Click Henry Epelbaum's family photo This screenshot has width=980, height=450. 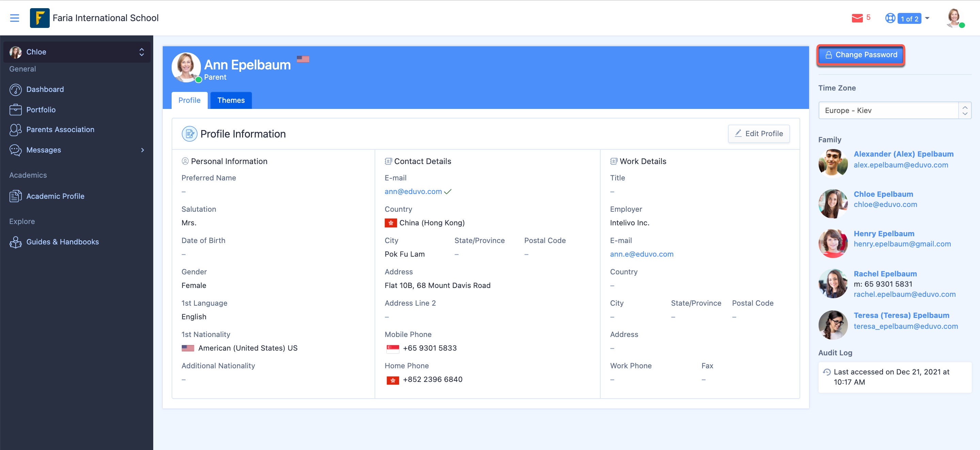pos(833,244)
